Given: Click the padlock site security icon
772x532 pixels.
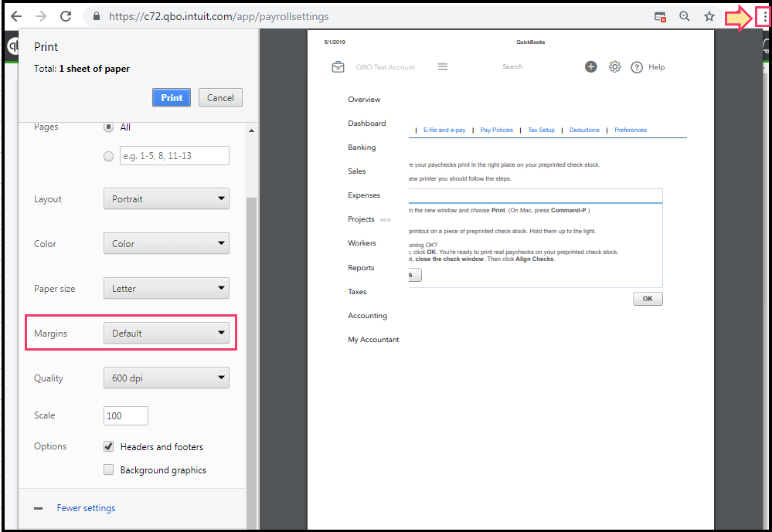Looking at the screenshot, I should pos(97,16).
